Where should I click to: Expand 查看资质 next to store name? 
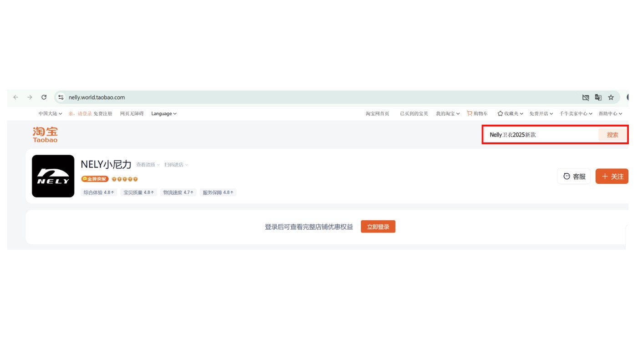[x=148, y=165]
